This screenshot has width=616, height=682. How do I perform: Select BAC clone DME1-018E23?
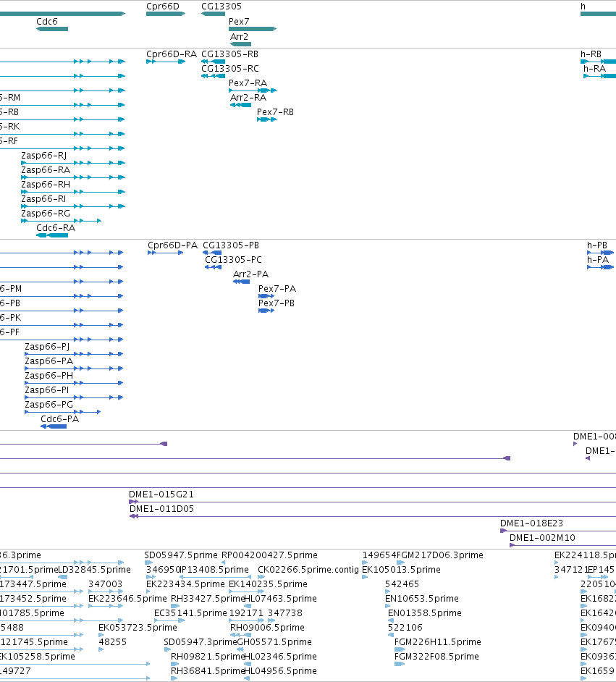click(531, 523)
